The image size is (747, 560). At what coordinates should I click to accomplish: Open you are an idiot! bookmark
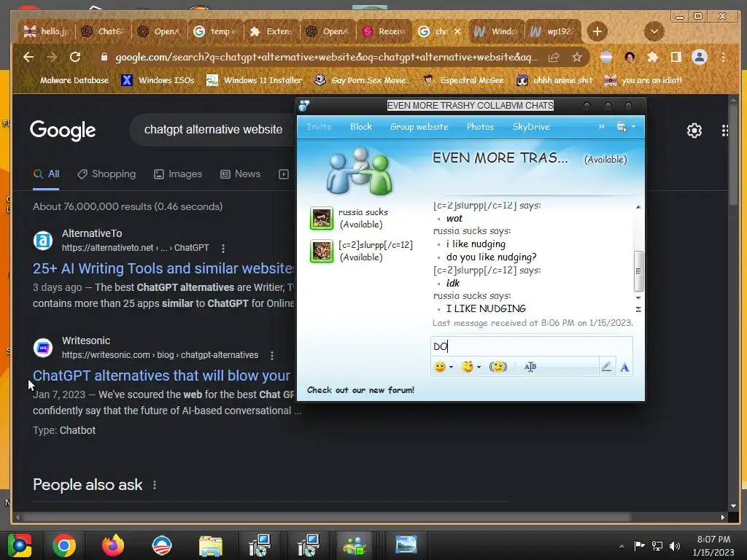(x=643, y=80)
